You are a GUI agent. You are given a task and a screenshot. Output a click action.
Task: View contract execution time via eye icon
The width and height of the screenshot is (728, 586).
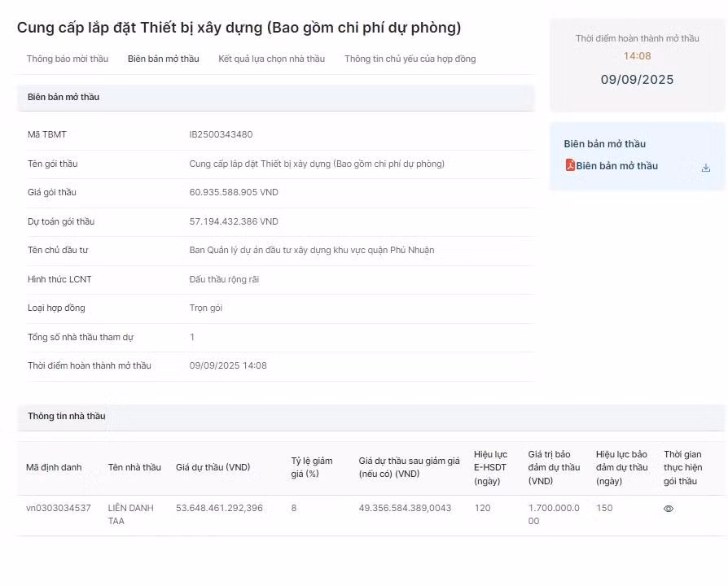669,509
